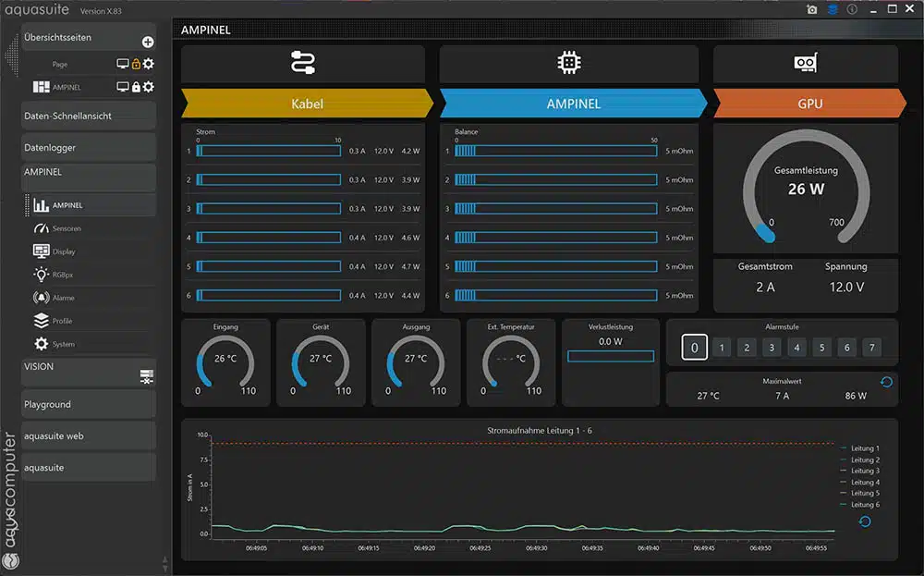This screenshot has width=924, height=576.
Task: Open the Sensoren menu item
Action: coord(67,228)
